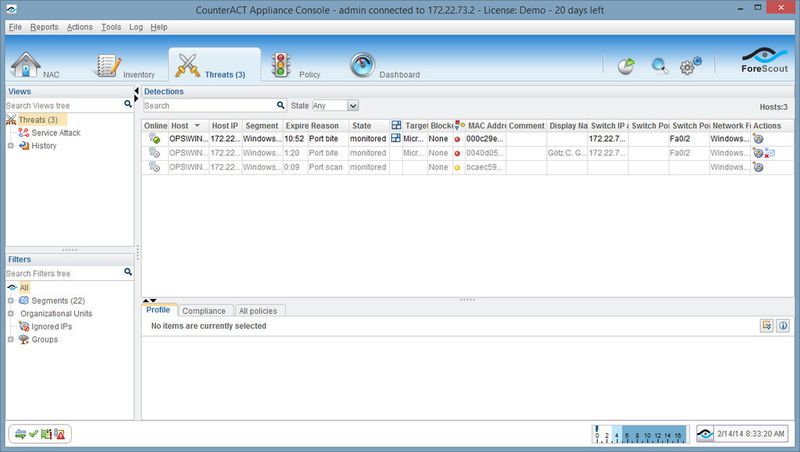Click the Detections search field

209,106
